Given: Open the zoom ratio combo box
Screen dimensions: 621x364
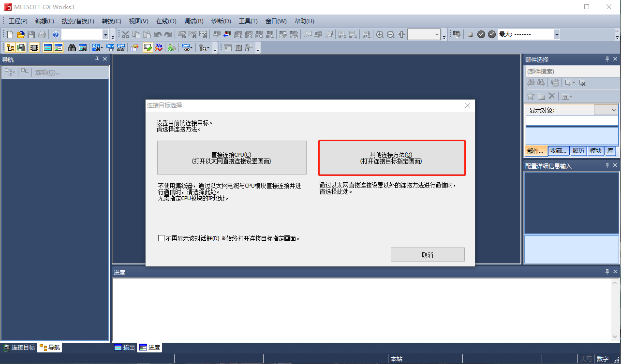Looking at the screenshot, I should (x=437, y=34).
